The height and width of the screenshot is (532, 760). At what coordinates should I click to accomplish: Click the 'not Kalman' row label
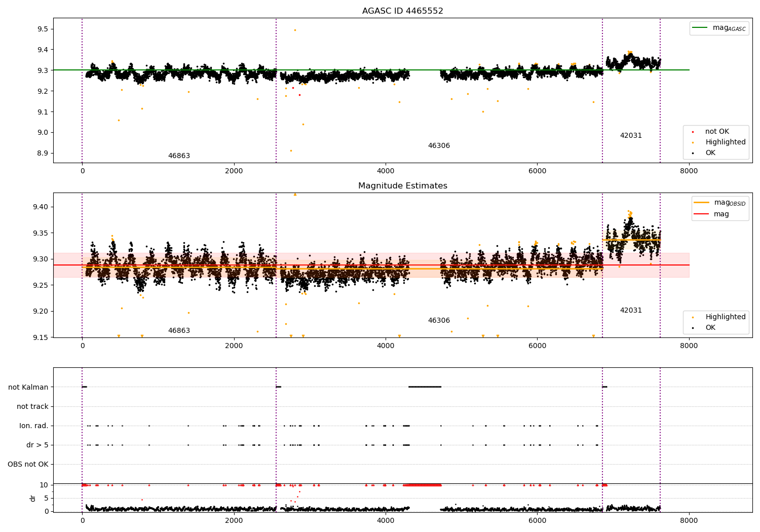click(x=28, y=387)
